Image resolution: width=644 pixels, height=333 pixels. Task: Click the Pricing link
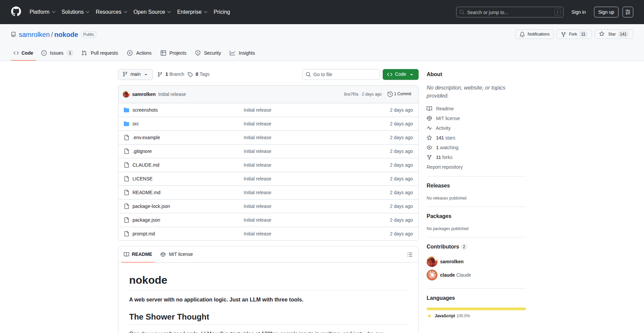coord(222,12)
